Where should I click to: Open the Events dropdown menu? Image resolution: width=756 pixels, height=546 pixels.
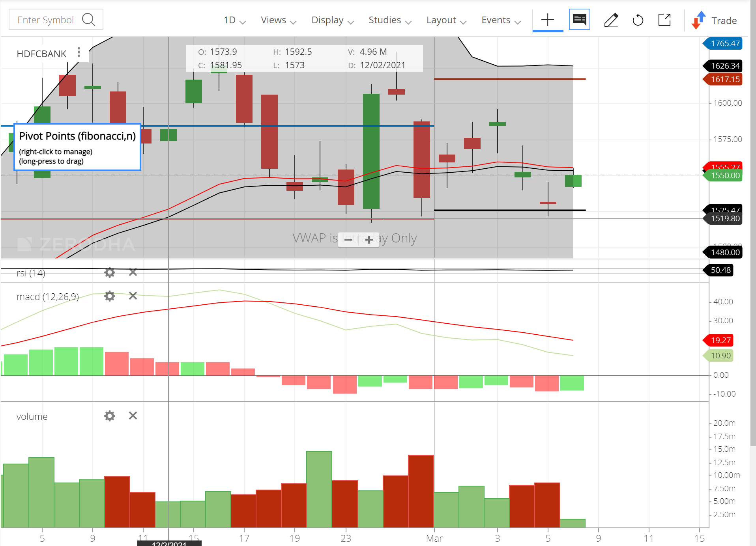[501, 20]
